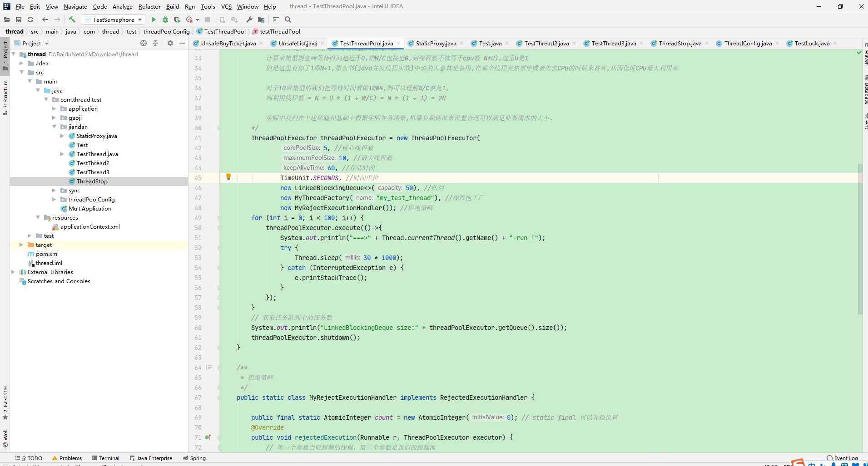868x466 pixels.
Task: Click the editor vertical scrollbar
Action: click(x=860, y=238)
